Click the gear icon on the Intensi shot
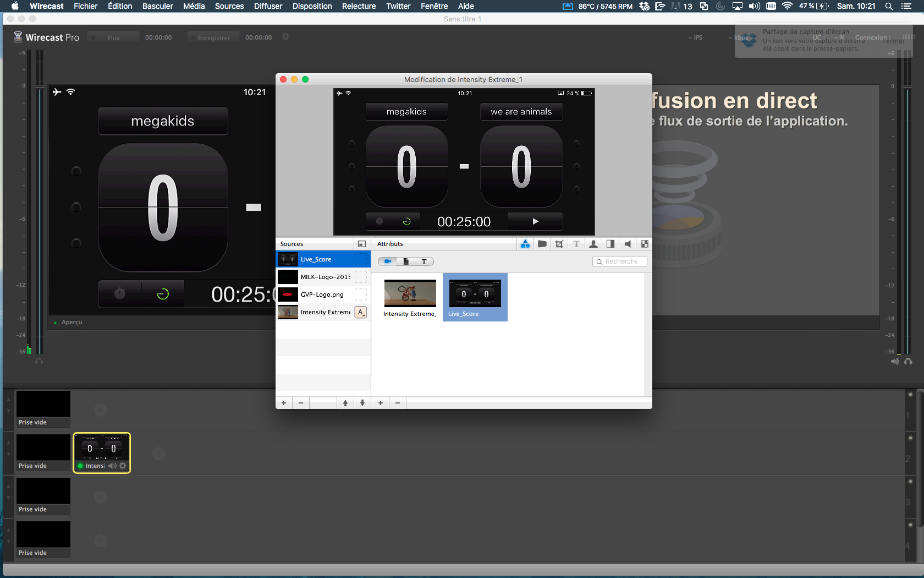 pyautogui.click(x=123, y=466)
